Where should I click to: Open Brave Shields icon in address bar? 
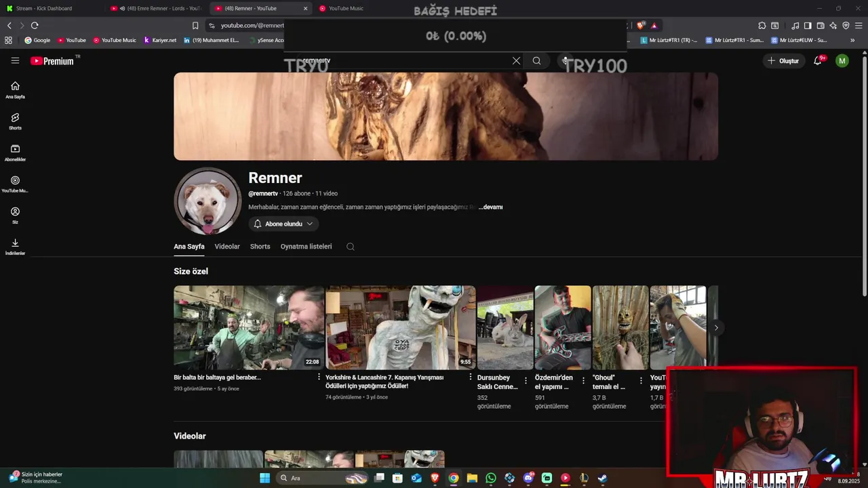point(641,26)
